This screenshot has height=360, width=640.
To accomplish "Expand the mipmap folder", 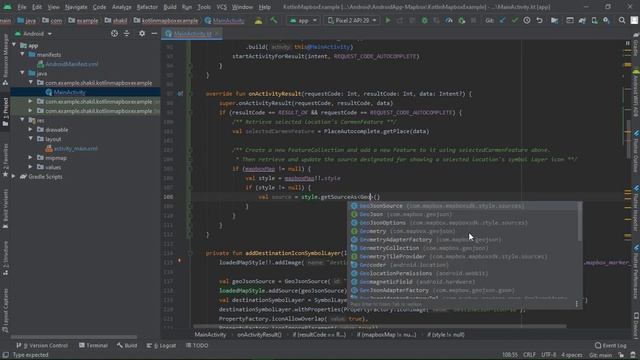I will click(30, 158).
